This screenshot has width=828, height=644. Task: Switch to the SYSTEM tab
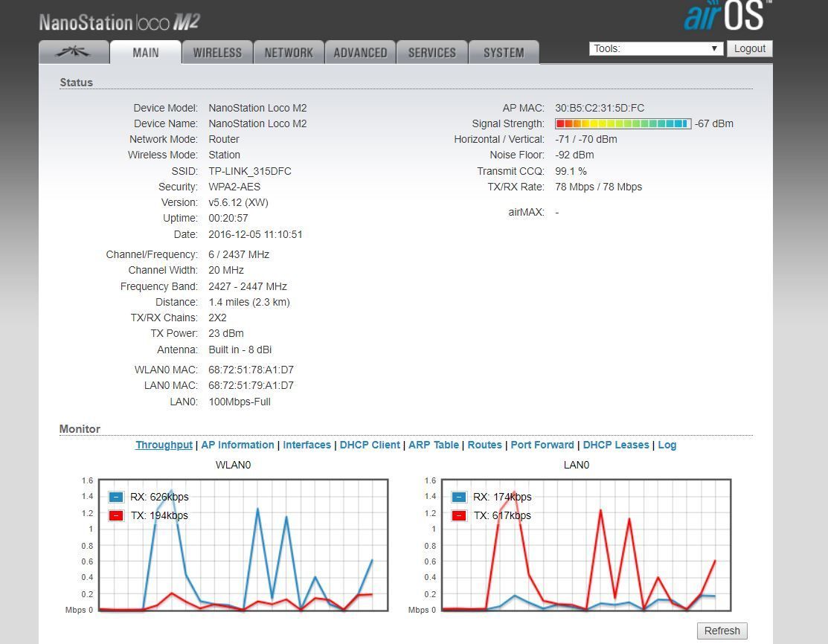pyautogui.click(x=504, y=52)
